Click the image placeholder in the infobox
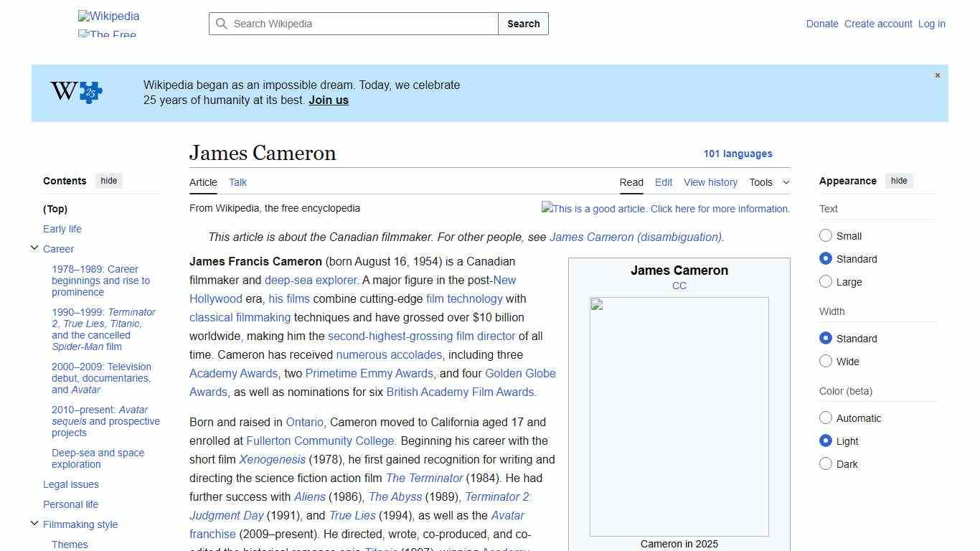 pyautogui.click(x=679, y=416)
